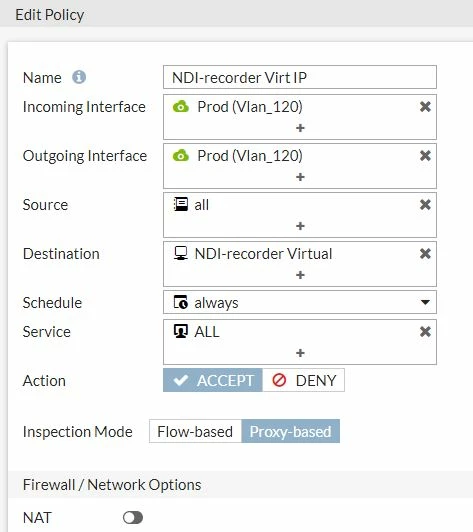
Task: Add another Outgoing Interface with plus icon
Action: pyautogui.click(x=300, y=177)
